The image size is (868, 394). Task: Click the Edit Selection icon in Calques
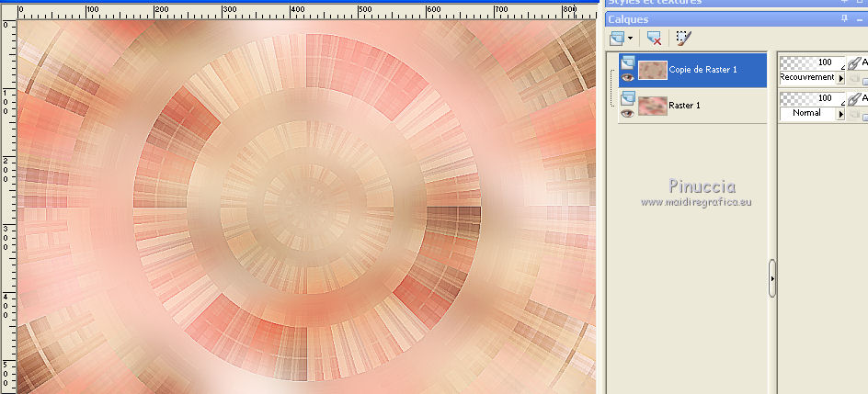tap(684, 39)
